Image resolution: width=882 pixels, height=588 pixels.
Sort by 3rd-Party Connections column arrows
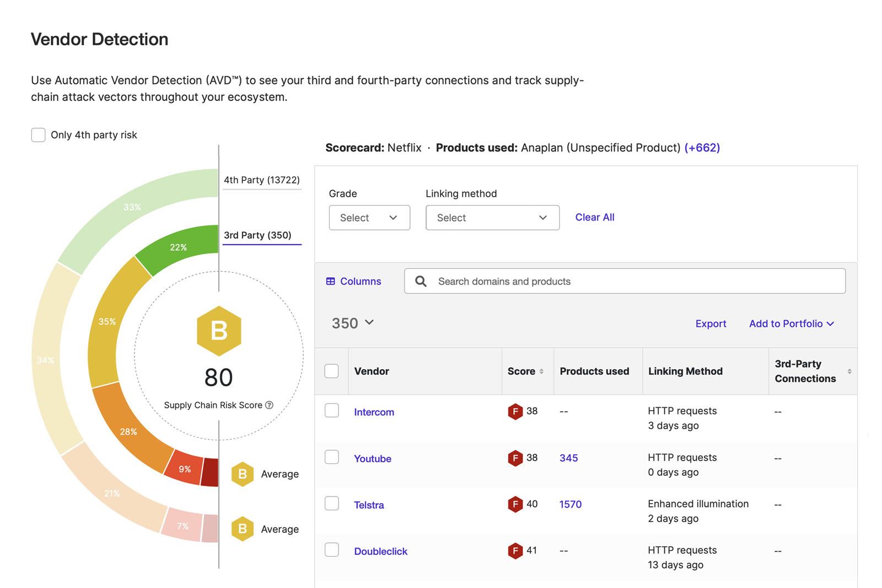[x=849, y=371]
